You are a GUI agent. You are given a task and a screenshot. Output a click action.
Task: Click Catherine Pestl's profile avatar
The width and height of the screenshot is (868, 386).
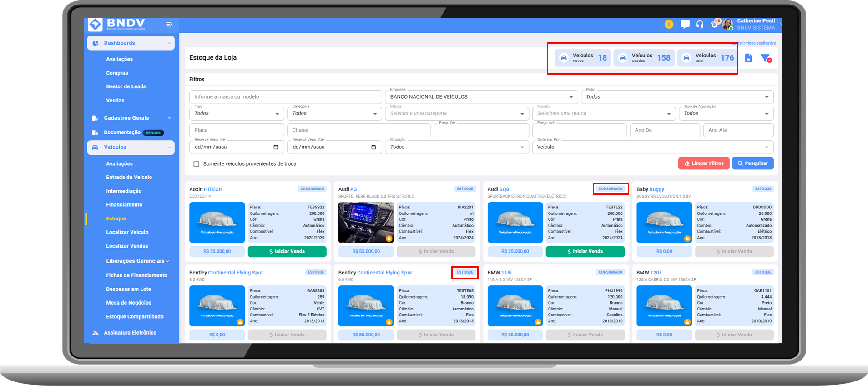click(728, 25)
